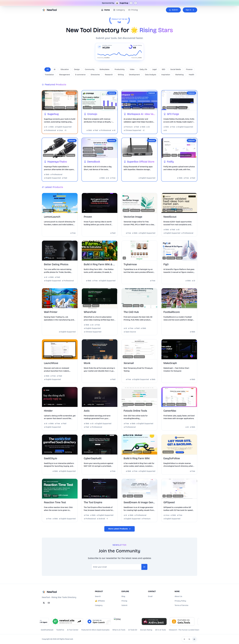Open the Privacy Policy footer link
Screen dimensions: 239x644
[180, 601]
